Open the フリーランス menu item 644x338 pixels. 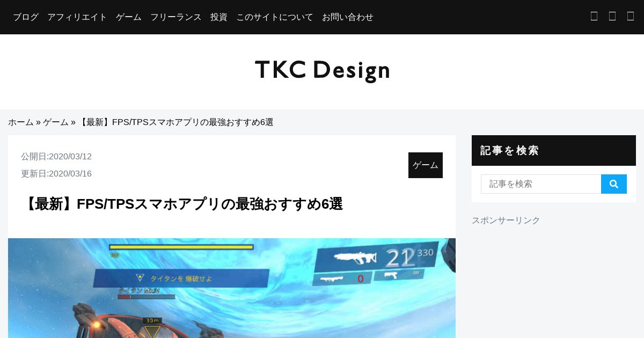click(x=176, y=17)
